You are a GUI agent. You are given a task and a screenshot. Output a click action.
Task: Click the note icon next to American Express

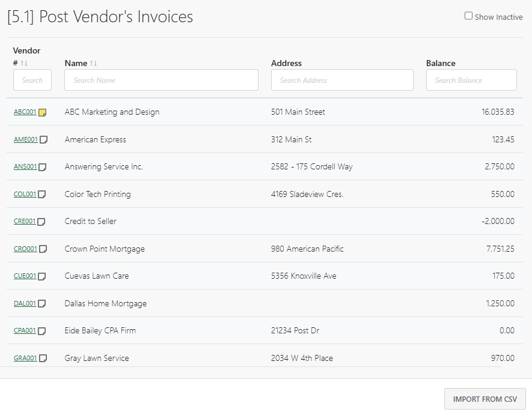[43, 139]
